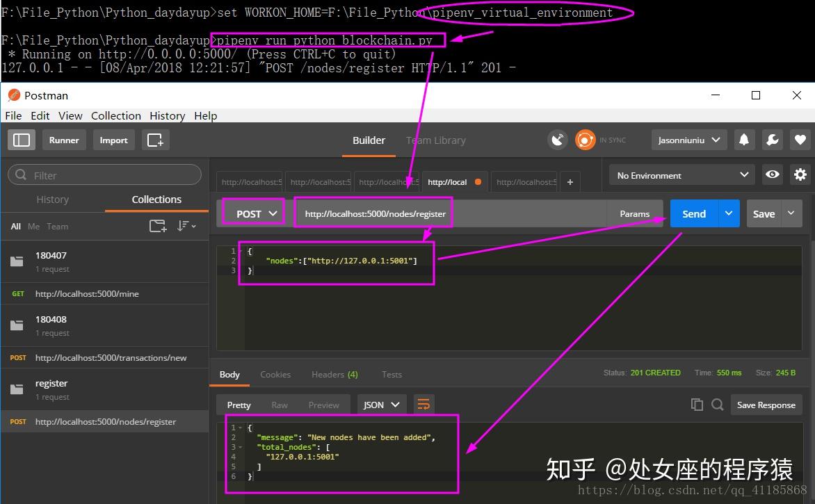Click the orange In Sync icon
815x504 pixels.
(x=586, y=140)
